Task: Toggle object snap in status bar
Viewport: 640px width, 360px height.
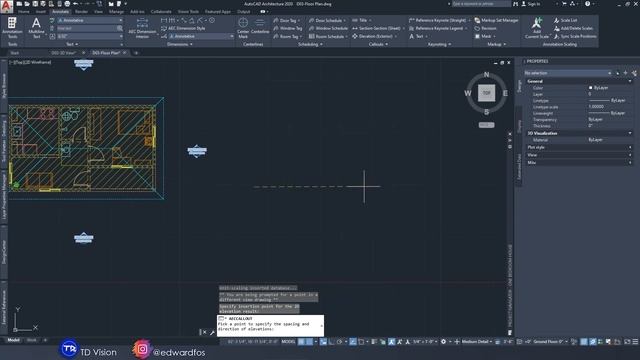Action: click(x=362, y=342)
